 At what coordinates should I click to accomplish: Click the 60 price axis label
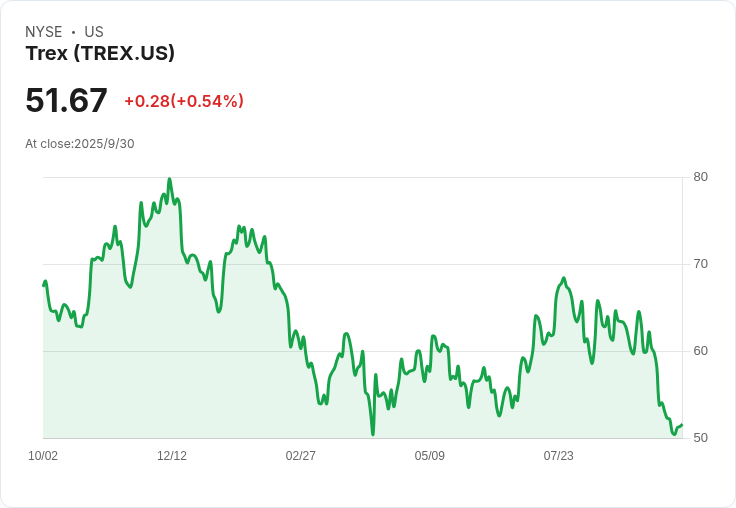[x=700, y=351]
